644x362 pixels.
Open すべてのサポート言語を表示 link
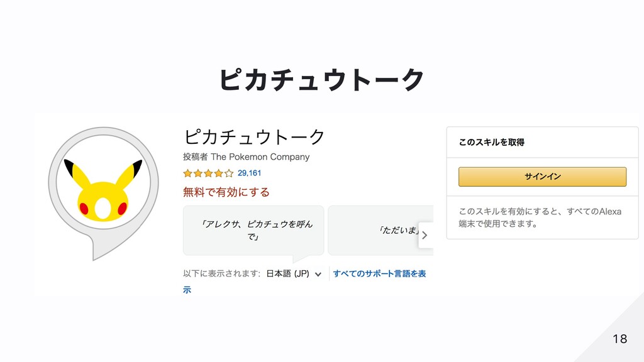[379, 274]
